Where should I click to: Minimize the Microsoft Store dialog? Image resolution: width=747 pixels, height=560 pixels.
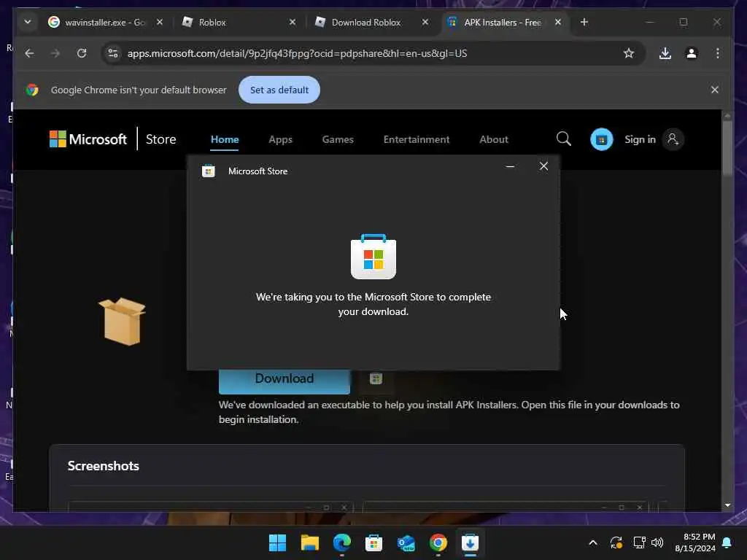tap(510, 166)
